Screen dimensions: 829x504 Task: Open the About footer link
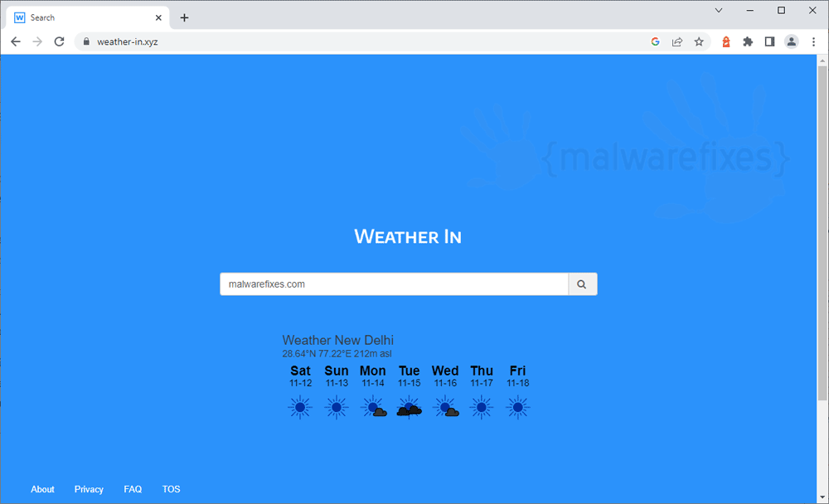pyautogui.click(x=42, y=489)
